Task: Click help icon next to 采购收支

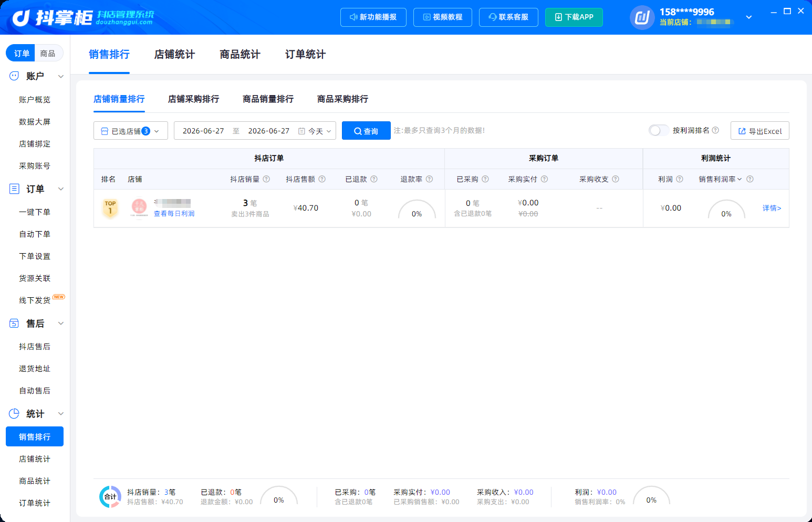Action: pos(616,179)
